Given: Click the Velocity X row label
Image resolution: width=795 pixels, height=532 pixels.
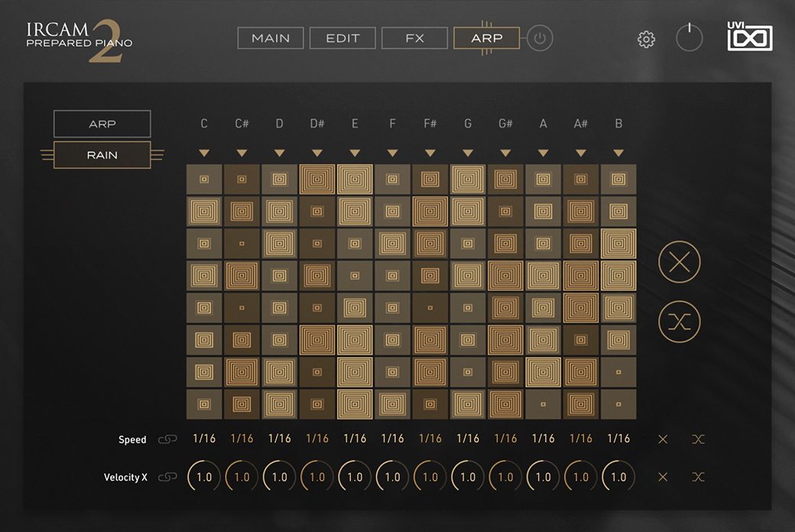Looking at the screenshot, I should click(125, 477).
